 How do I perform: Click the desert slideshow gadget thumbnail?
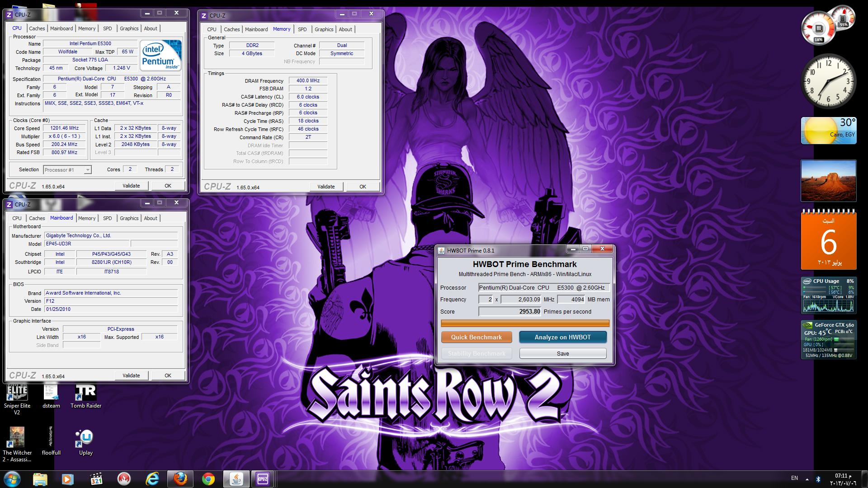828,181
